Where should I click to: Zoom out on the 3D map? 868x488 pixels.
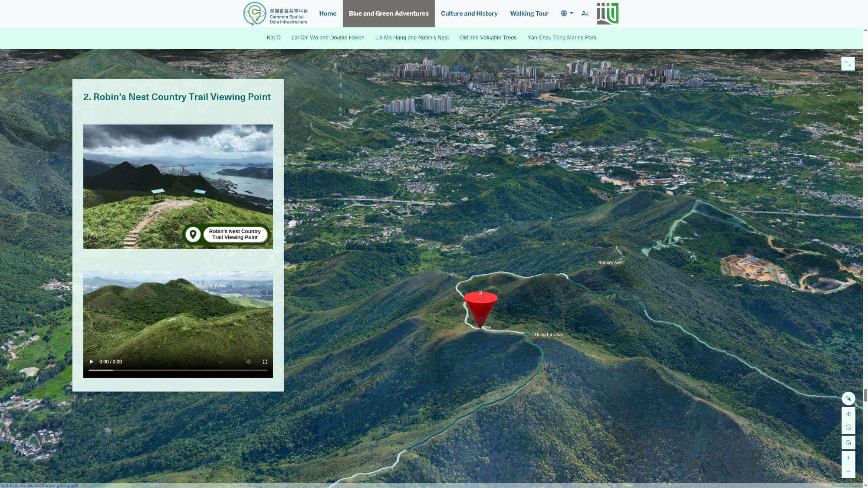pyautogui.click(x=848, y=472)
